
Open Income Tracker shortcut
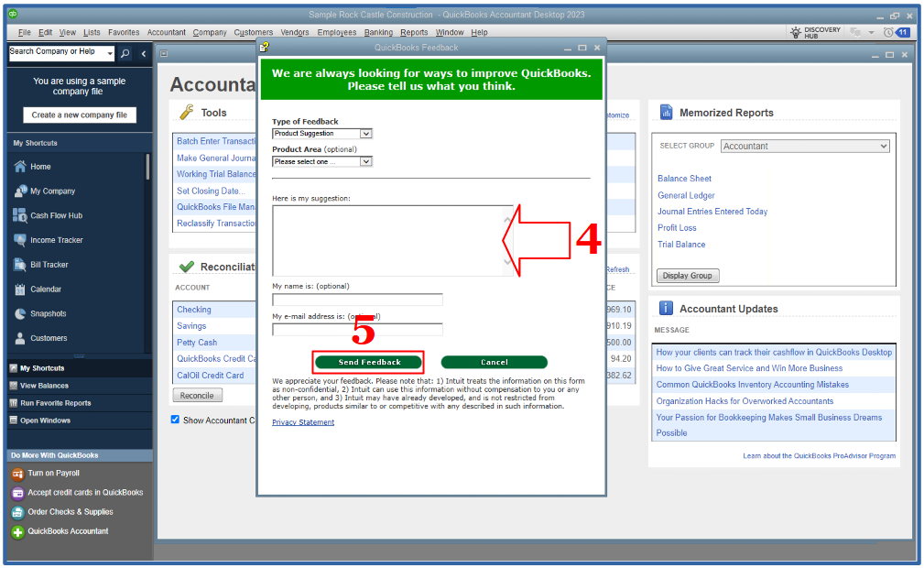point(56,240)
